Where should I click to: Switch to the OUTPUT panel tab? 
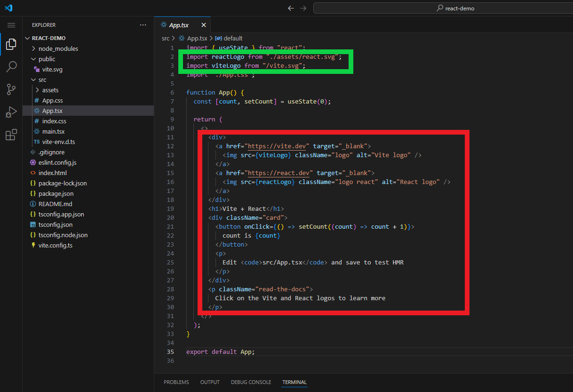[x=210, y=382]
